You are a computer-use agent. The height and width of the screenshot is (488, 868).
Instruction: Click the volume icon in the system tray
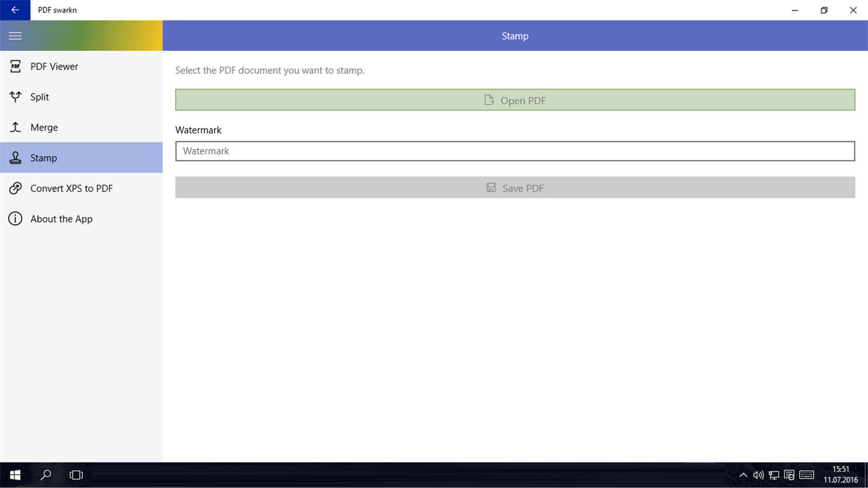[758, 474]
